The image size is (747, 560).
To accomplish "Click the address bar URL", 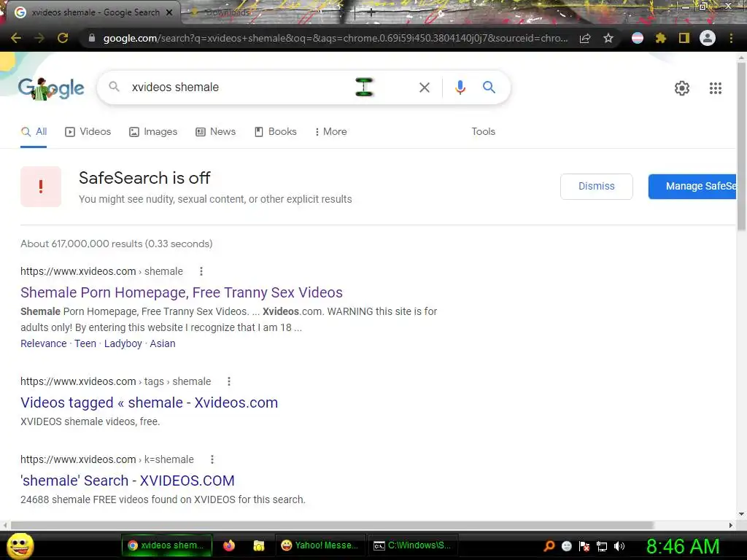I will point(336,38).
